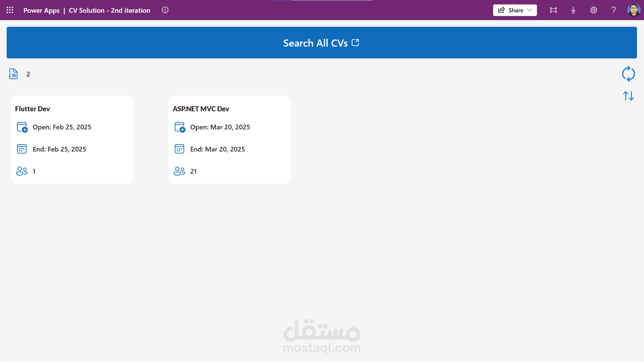Open the settings gear
Image resolution: width=644 pixels, height=362 pixels.
pos(593,10)
